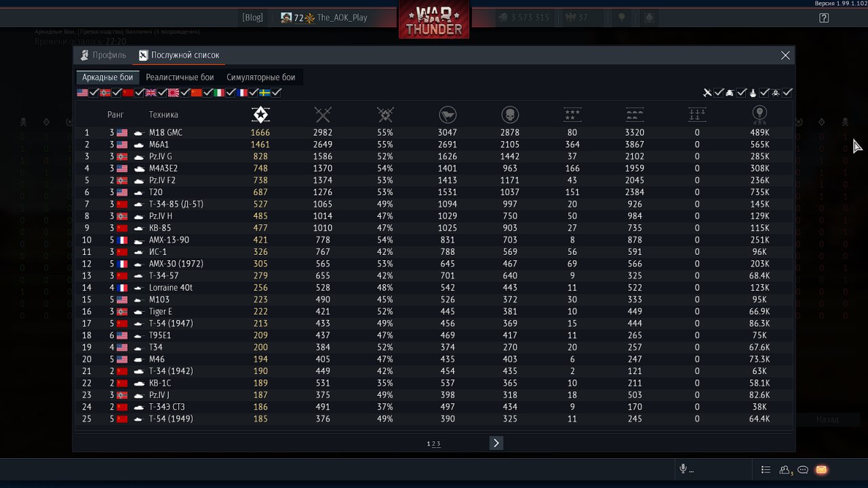This screenshot has width=868, height=488.
Task: Sort by naval kills anchors column icon
Action: 697,115
